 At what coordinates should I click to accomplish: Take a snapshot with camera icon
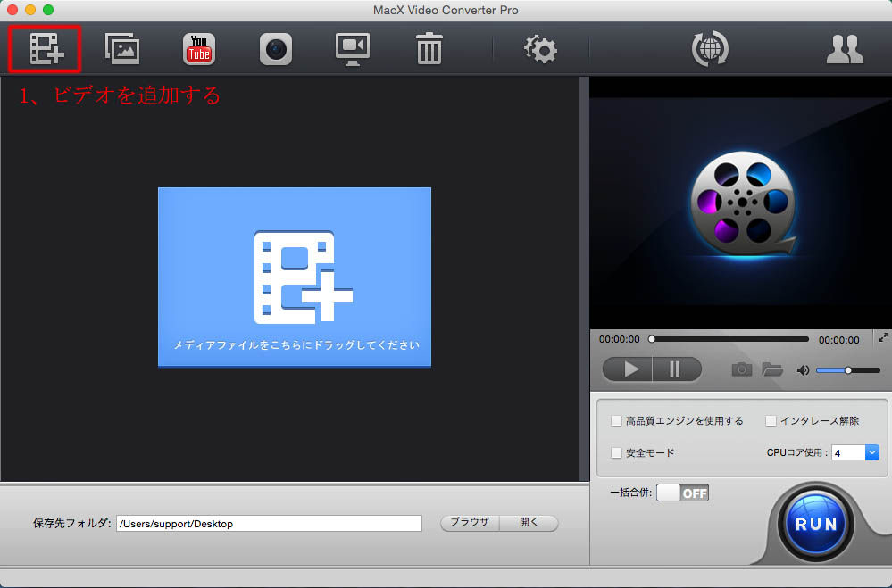pos(742,369)
